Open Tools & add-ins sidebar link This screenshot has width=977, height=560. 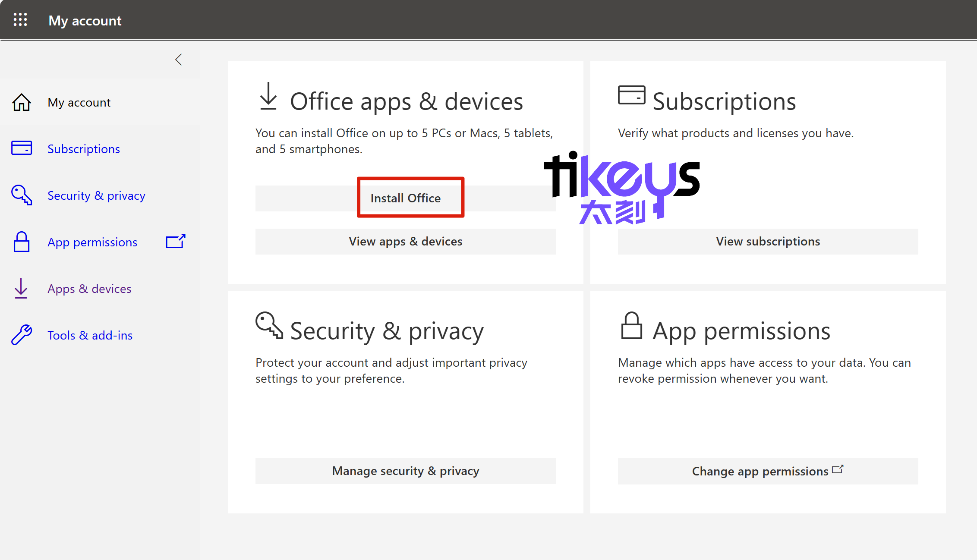point(90,335)
